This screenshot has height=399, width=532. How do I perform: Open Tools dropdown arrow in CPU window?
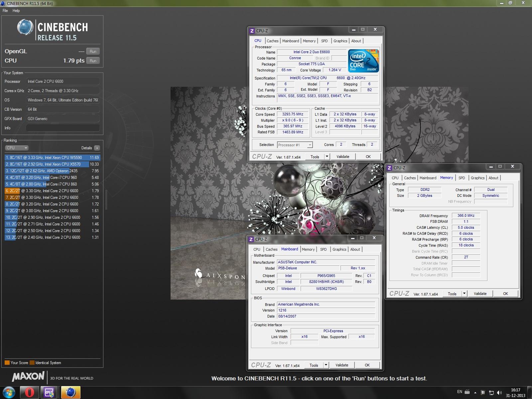[x=327, y=157]
